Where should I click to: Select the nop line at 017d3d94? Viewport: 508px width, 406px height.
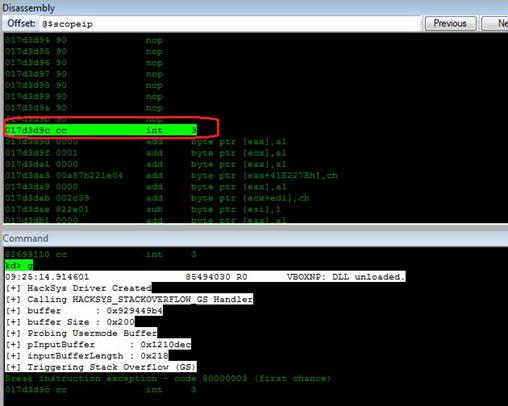pyautogui.click(x=84, y=40)
